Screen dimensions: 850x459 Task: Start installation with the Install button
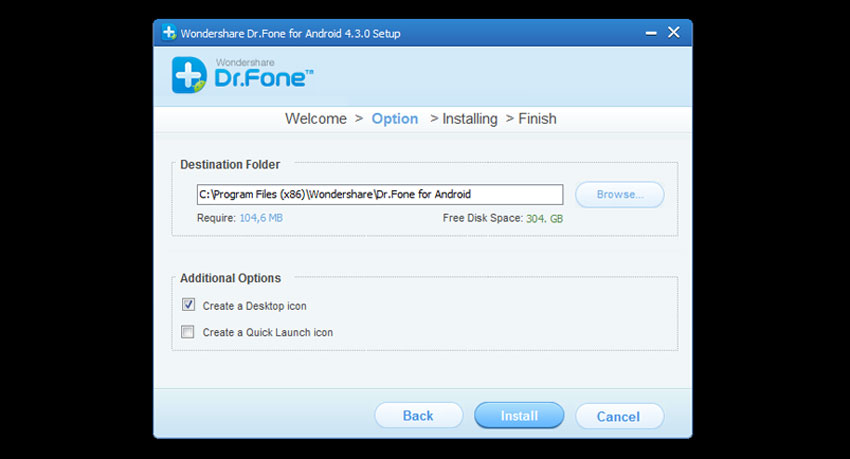click(x=519, y=416)
